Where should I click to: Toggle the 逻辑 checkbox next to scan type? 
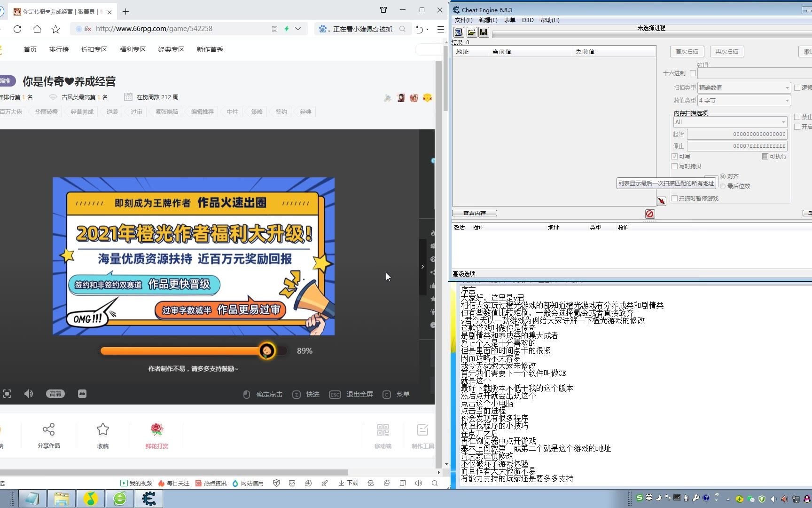(x=797, y=88)
